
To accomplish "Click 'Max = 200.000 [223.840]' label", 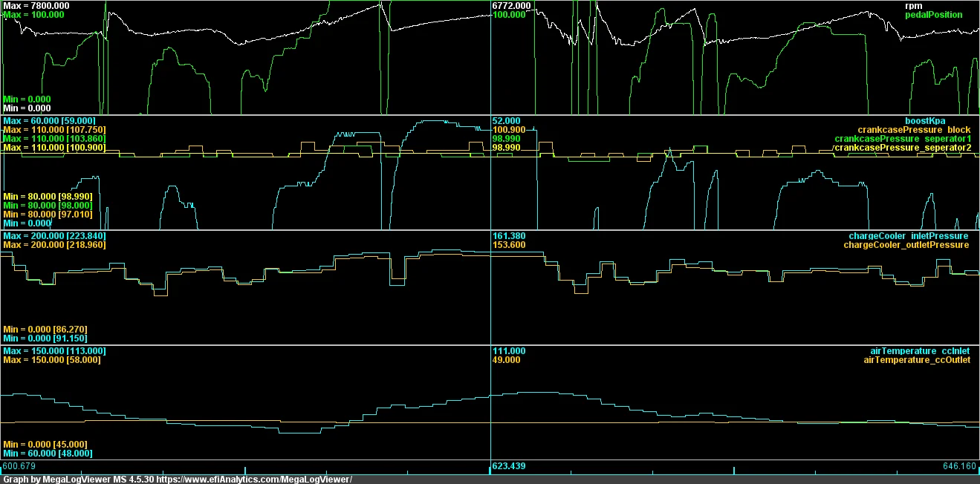I will [54, 236].
